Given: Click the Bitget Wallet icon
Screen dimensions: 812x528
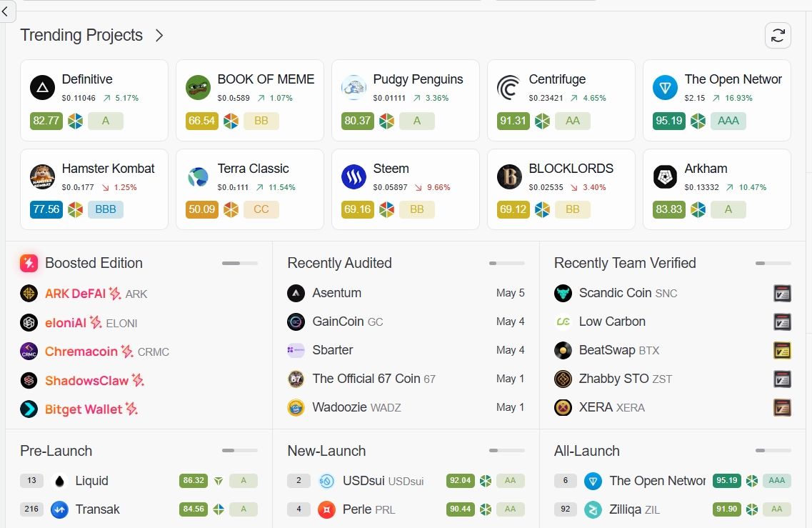Looking at the screenshot, I should point(29,409).
